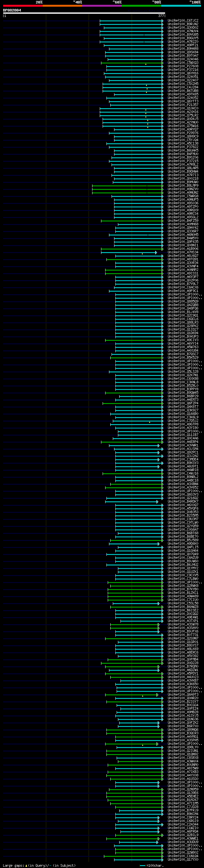Click the =100char. scale legend
The width and height of the screenshot is (204, 868).
coord(152,866)
